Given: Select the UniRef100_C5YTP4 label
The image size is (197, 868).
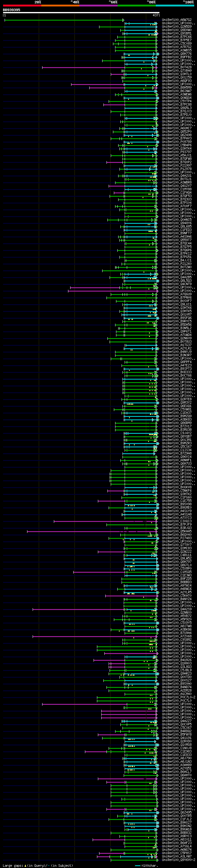Looking at the screenshot, I should tap(177, 101).
